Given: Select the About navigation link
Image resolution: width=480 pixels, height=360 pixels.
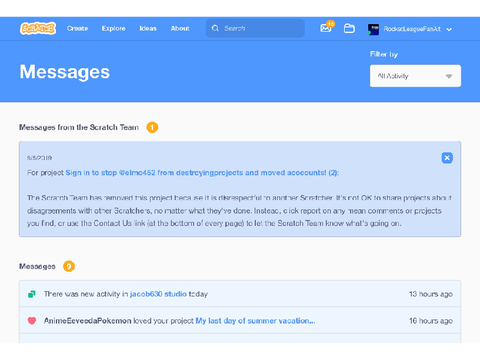Looking at the screenshot, I should point(180,28).
